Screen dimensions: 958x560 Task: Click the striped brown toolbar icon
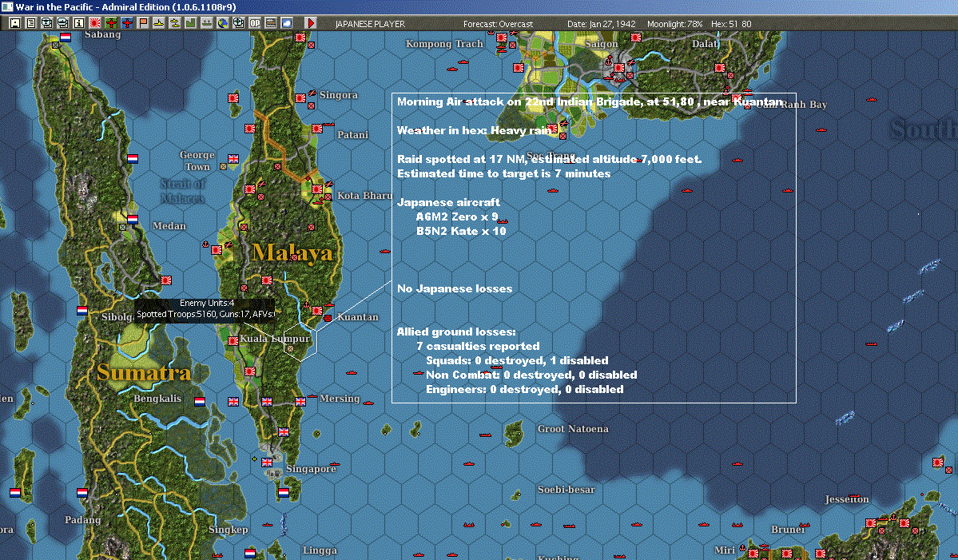pos(271,23)
